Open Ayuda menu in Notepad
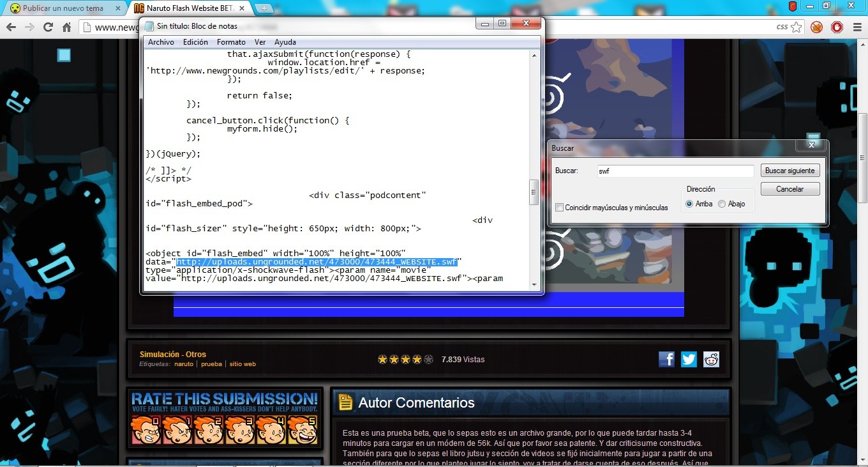The width and height of the screenshot is (868, 467). 285,42
